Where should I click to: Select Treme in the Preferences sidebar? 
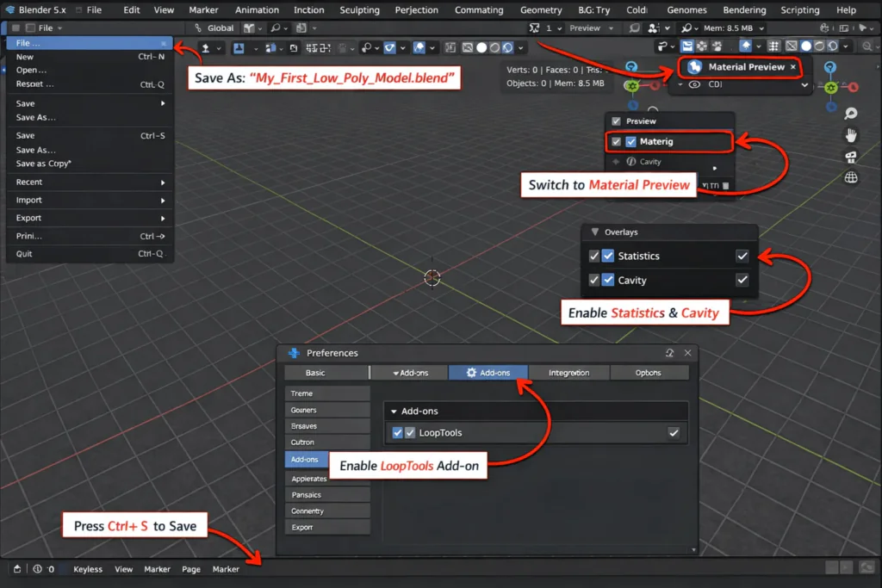pos(327,393)
